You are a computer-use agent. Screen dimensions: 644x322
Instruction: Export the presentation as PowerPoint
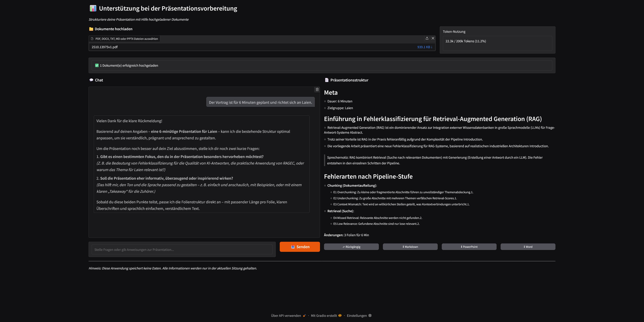pos(469,247)
